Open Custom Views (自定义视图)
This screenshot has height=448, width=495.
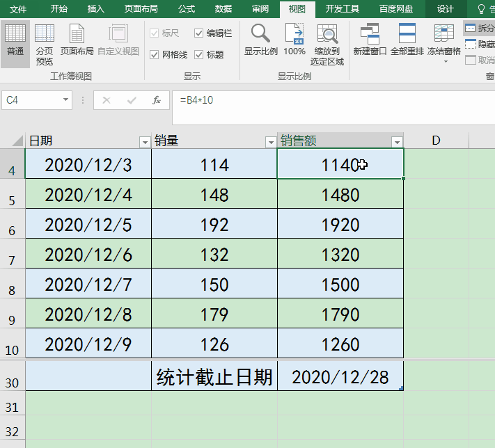click(118, 40)
